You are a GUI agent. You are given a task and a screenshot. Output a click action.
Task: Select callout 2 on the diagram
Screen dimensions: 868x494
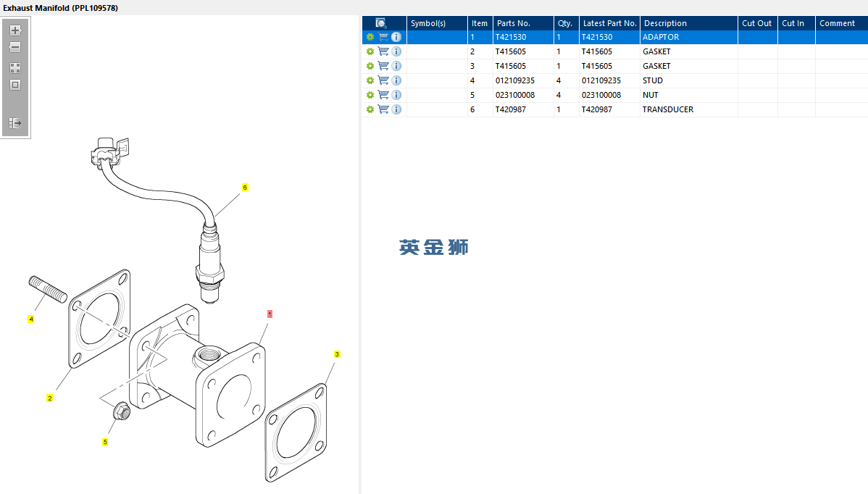50,398
